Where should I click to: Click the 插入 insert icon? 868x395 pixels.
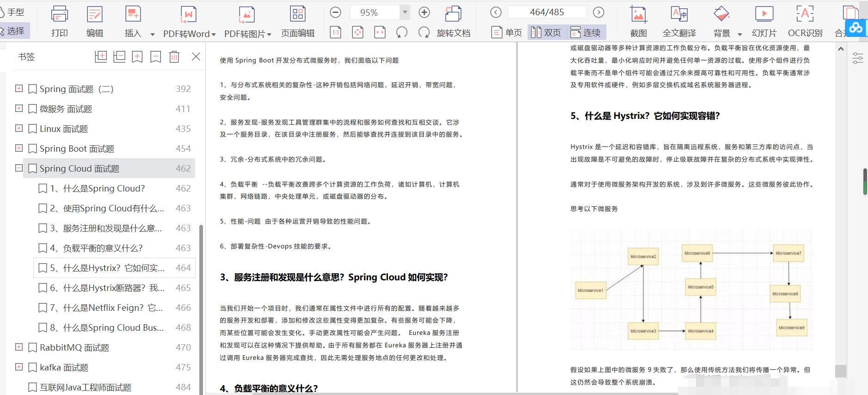point(133,14)
